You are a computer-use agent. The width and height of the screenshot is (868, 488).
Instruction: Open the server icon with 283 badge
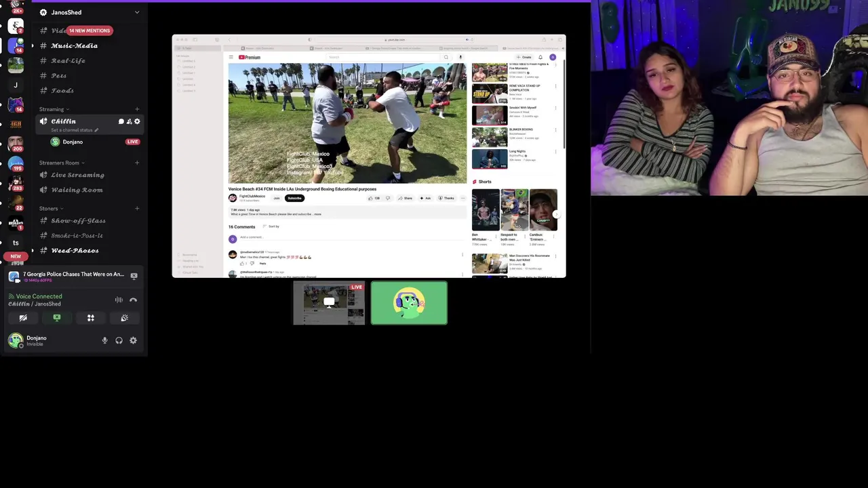click(x=16, y=184)
